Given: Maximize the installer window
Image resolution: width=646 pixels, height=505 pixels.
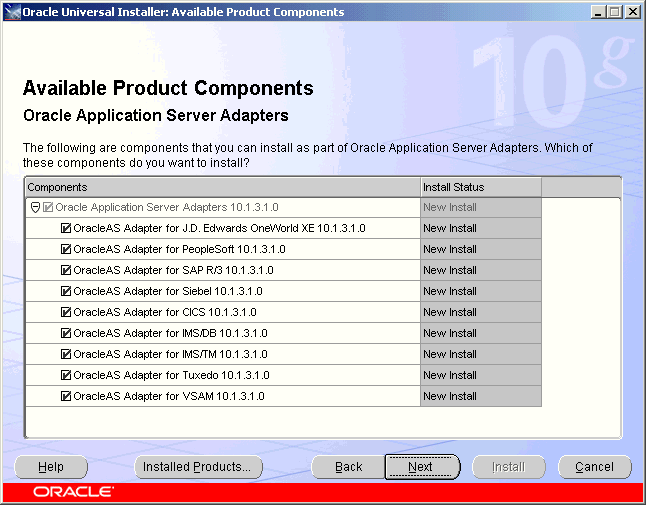Looking at the screenshot, I should point(615,12).
